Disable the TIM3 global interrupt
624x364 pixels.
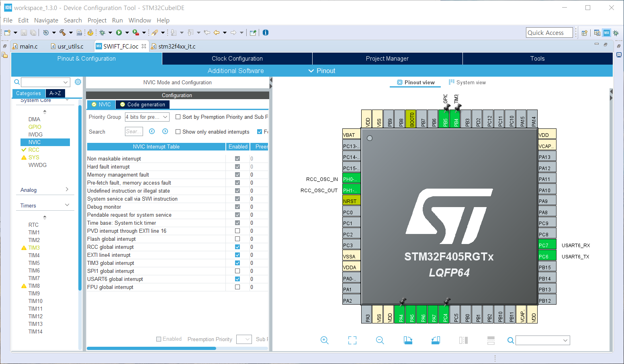click(237, 263)
